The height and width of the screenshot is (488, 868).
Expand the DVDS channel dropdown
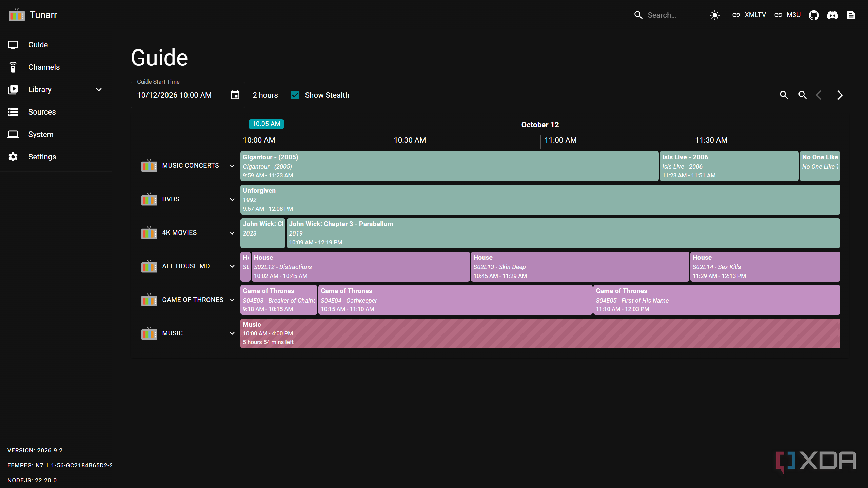[232, 200]
